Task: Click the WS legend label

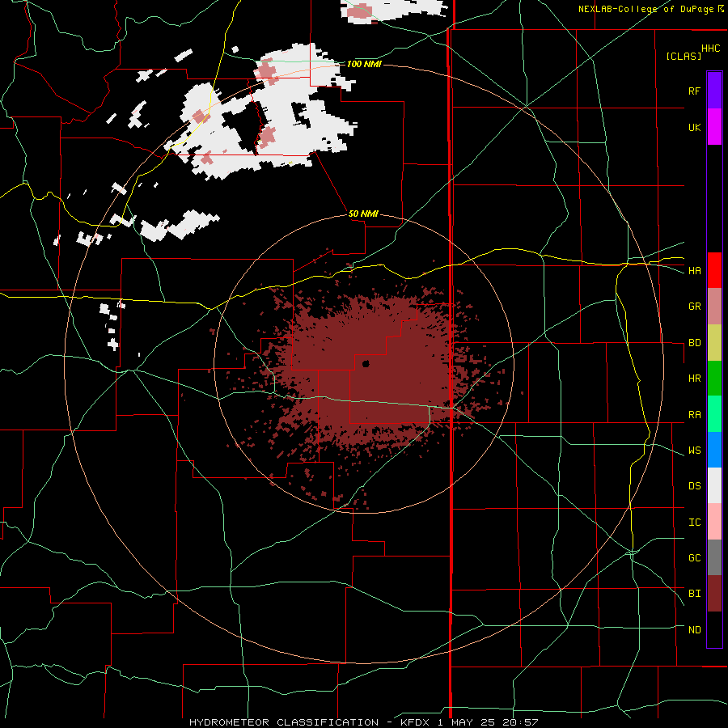Action: pos(694,451)
